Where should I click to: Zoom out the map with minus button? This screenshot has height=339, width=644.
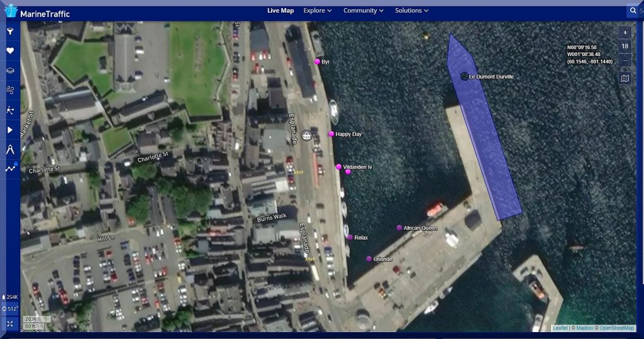point(625,61)
